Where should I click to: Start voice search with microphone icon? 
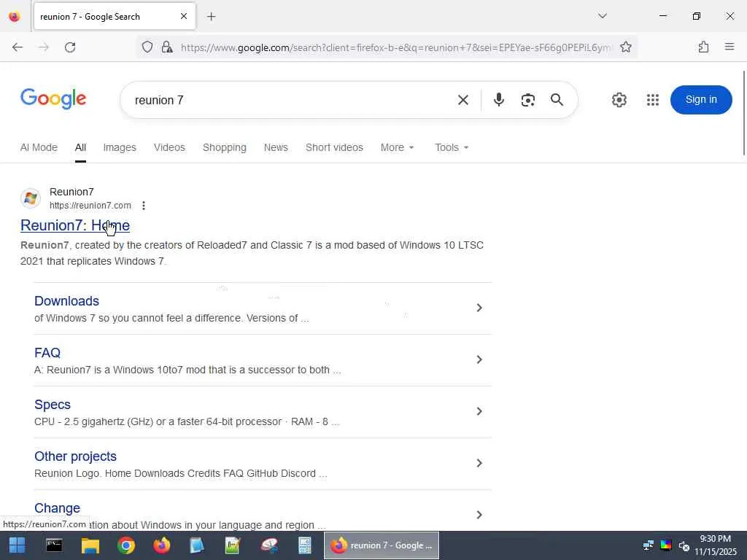[499, 100]
